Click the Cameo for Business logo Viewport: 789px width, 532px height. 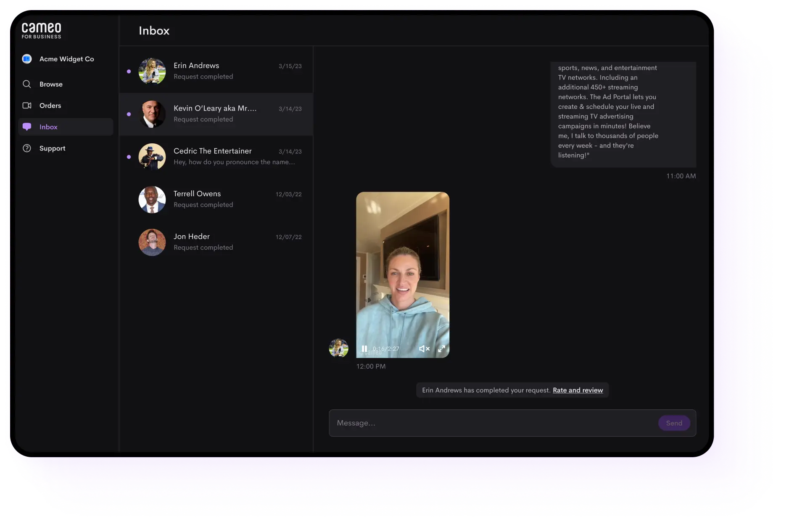[41, 31]
